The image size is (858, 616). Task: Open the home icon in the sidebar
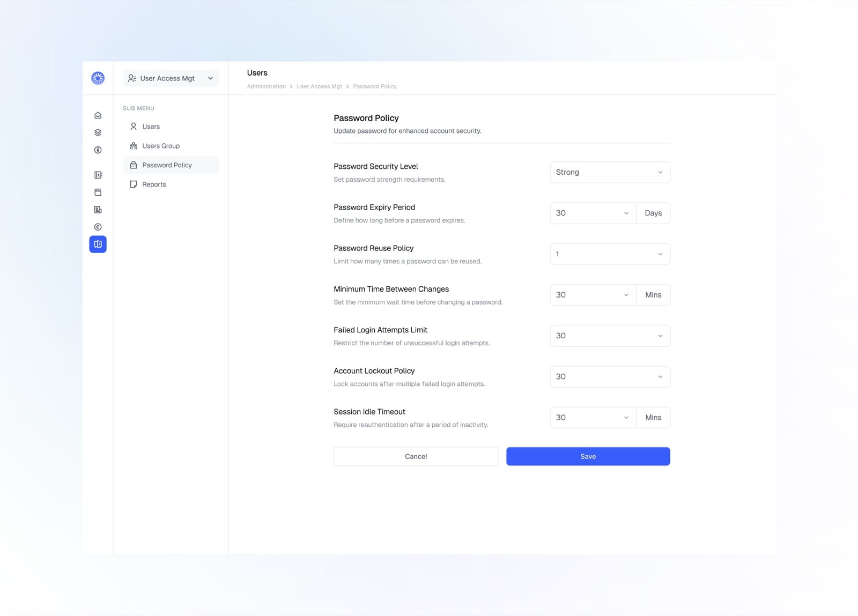(98, 115)
